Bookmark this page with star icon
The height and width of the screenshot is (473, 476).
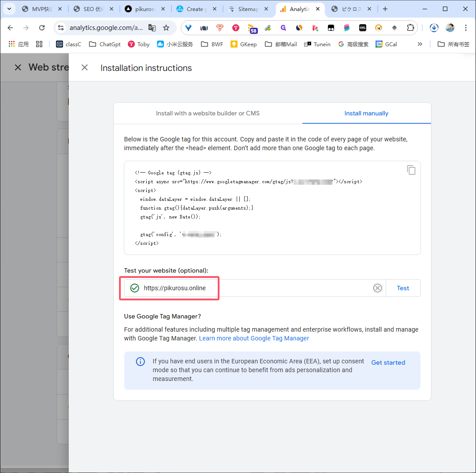166,28
